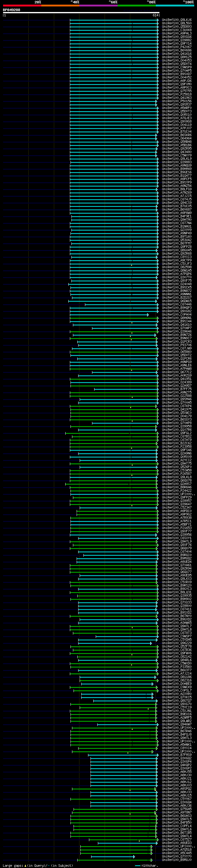Select label UniRef100_Q41616
Viewport: 197px width, 868px height.
pos(177,54)
